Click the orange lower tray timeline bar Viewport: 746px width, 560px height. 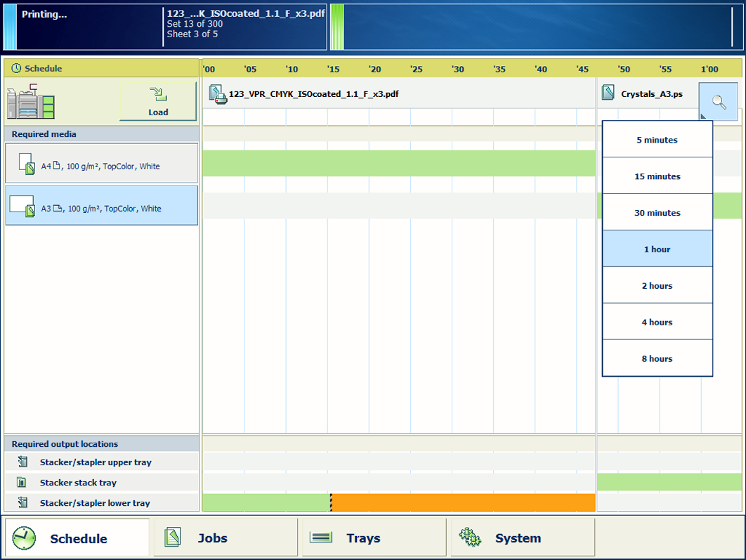pyautogui.click(x=464, y=502)
